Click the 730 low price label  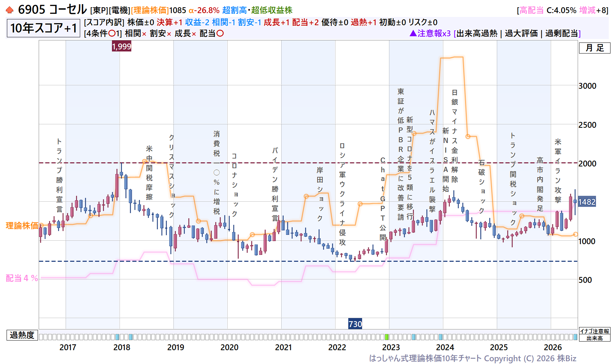(355, 324)
